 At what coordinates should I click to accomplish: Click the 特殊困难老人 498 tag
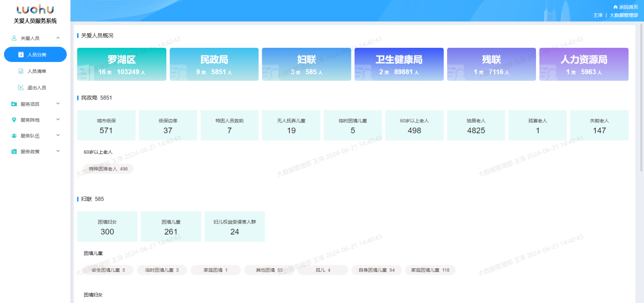108,169
